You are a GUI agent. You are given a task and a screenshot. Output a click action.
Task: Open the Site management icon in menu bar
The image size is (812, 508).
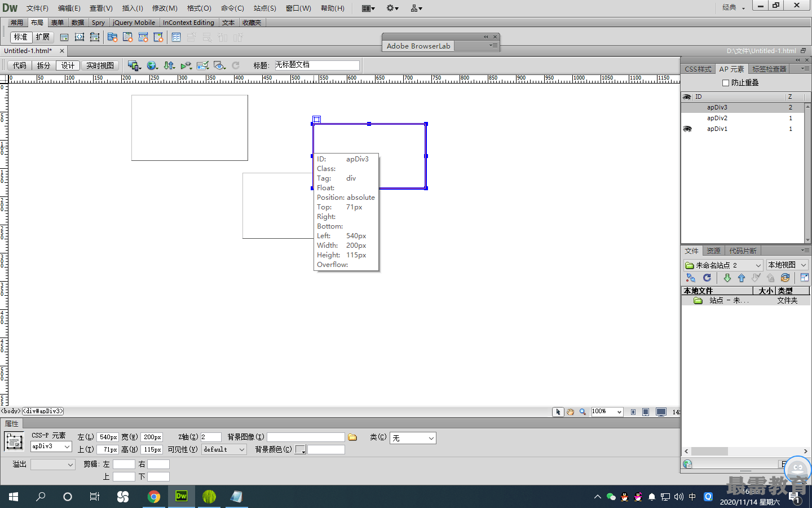(417, 8)
